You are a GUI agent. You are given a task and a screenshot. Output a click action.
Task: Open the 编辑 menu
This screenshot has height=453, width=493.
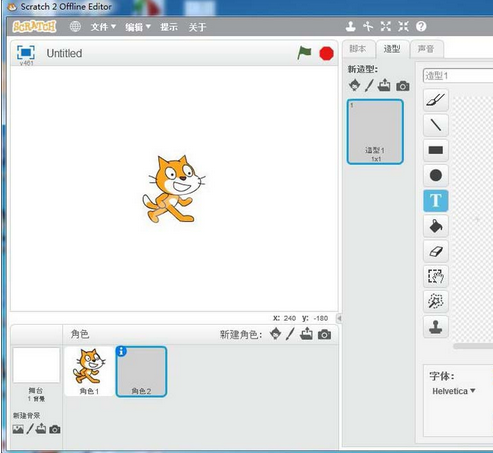(138, 27)
